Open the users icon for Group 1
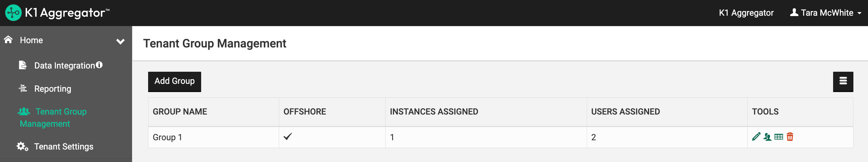868x162 pixels. click(x=767, y=137)
